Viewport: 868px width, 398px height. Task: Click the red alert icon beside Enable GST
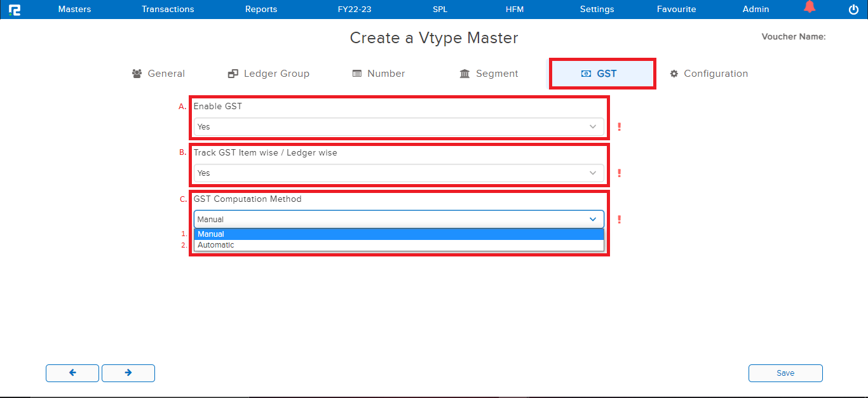619,127
